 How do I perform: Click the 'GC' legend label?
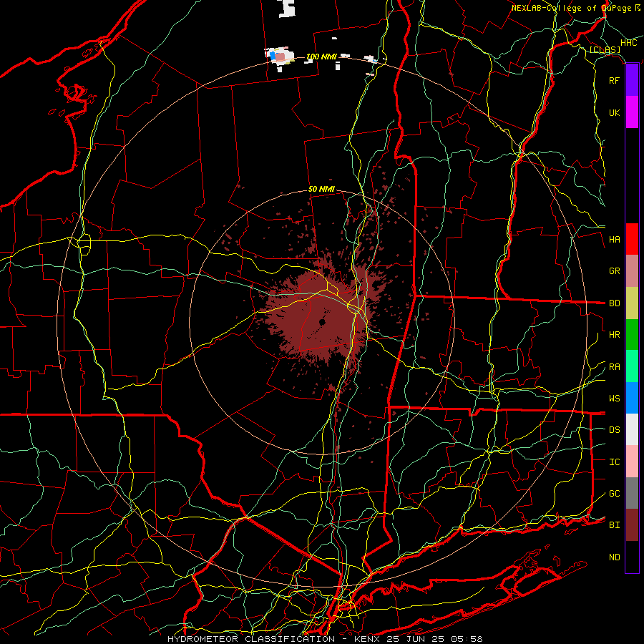[615, 494]
